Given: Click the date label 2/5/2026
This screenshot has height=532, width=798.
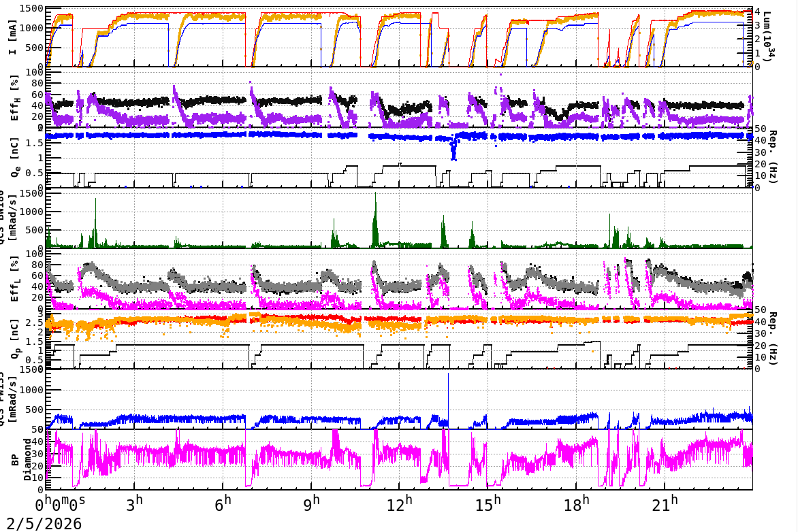Looking at the screenshot, I should pos(44,523).
